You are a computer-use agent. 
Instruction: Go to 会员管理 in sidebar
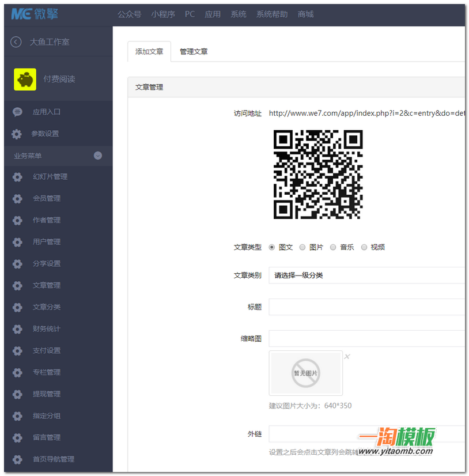[x=47, y=199]
